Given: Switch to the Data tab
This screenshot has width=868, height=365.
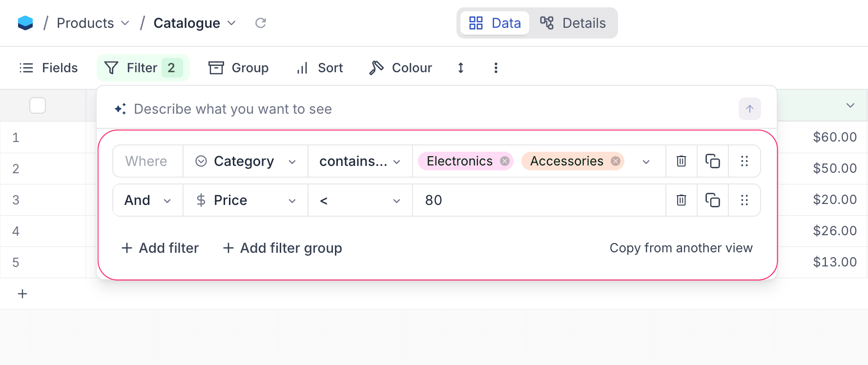Looking at the screenshot, I should (495, 23).
